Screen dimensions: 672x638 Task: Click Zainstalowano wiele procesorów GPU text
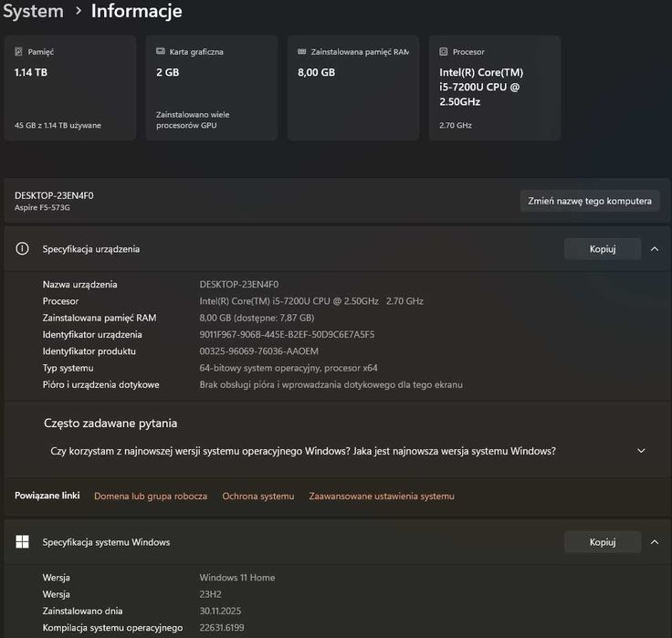coord(193,120)
